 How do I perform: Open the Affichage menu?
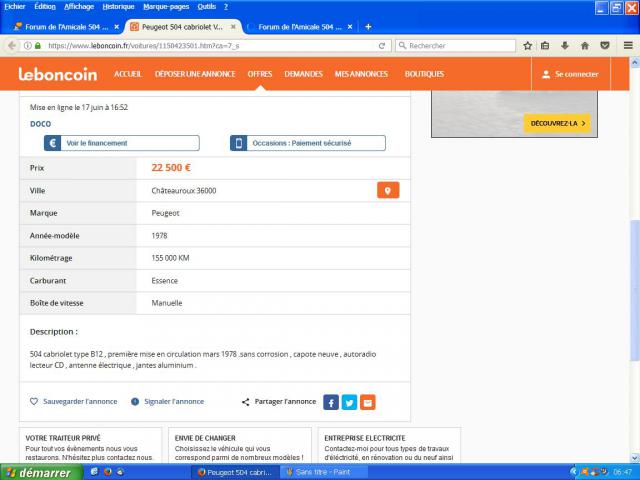coord(79,7)
